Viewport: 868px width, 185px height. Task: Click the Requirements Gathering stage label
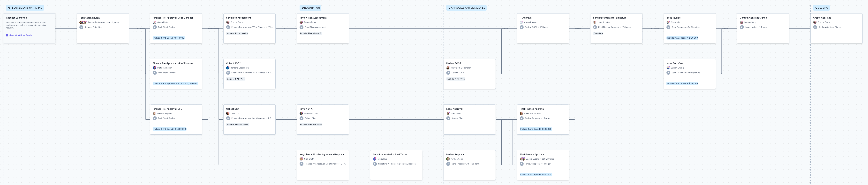pyautogui.click(x=25, y=8)
